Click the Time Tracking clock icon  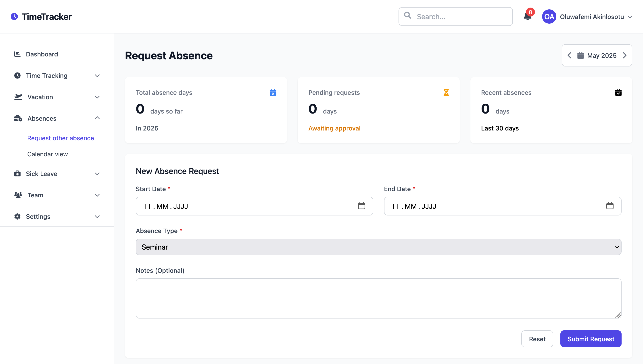tap(17, 76)
